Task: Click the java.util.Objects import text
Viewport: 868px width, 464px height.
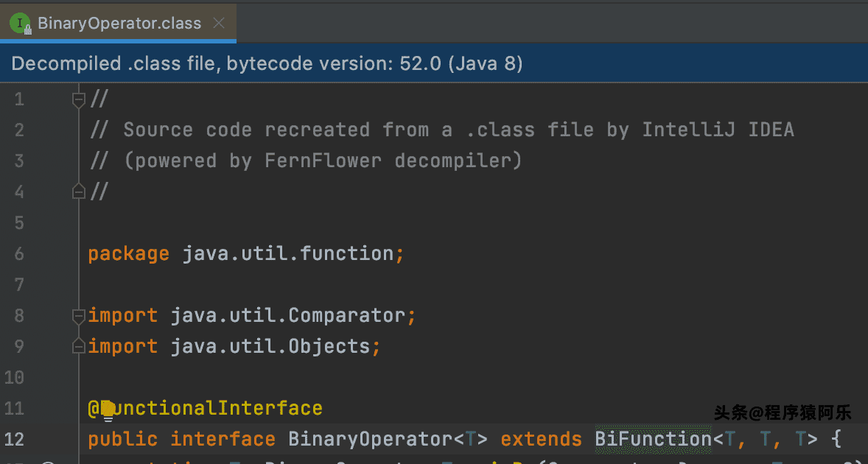Action: (x=270, y=346)
